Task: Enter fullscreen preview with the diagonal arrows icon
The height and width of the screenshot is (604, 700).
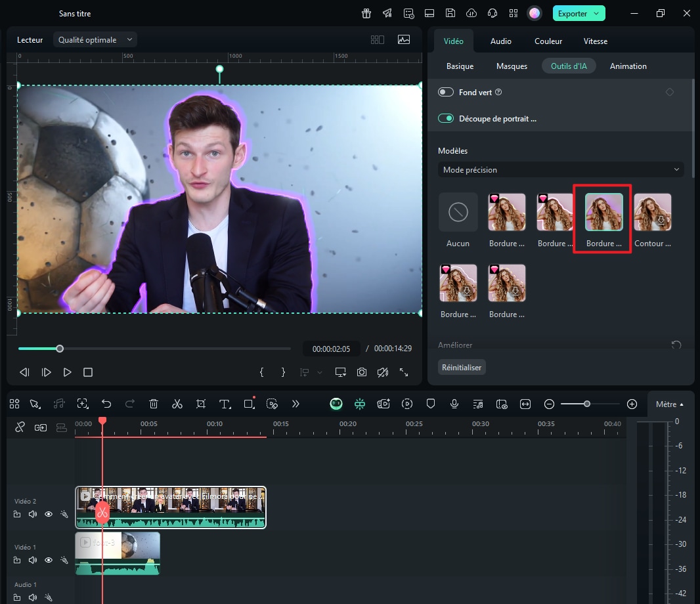Action: [404, 372]
